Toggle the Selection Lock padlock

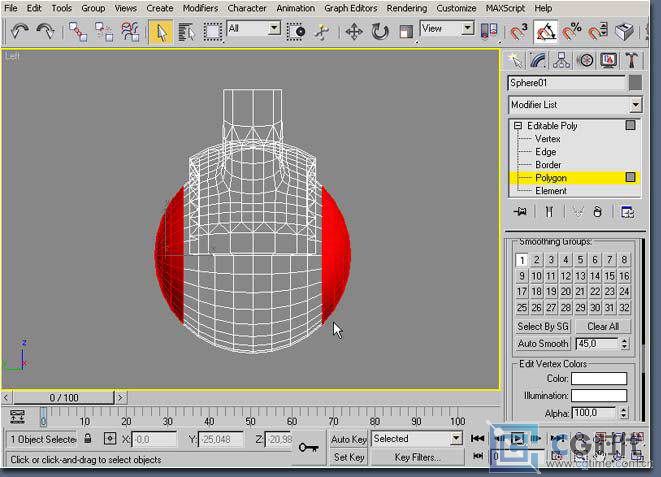pyautogui.click(x=88, y=439)
